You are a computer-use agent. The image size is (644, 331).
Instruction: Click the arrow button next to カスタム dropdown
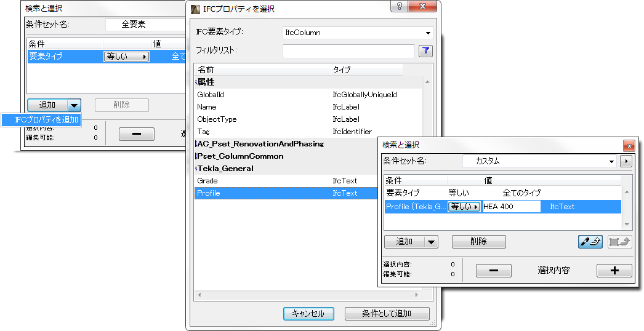pyautogui.click(x=626, y=161)
